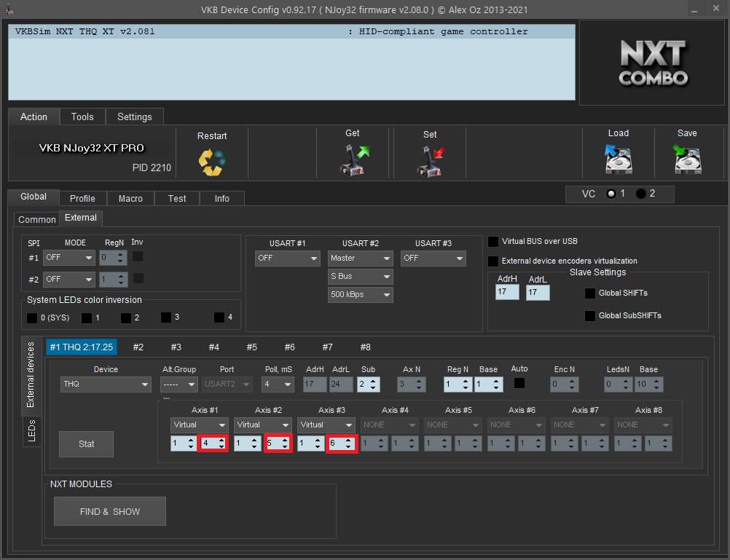
Task: Toggle LED color inversion checkbox 1
Action: point(87,318)
